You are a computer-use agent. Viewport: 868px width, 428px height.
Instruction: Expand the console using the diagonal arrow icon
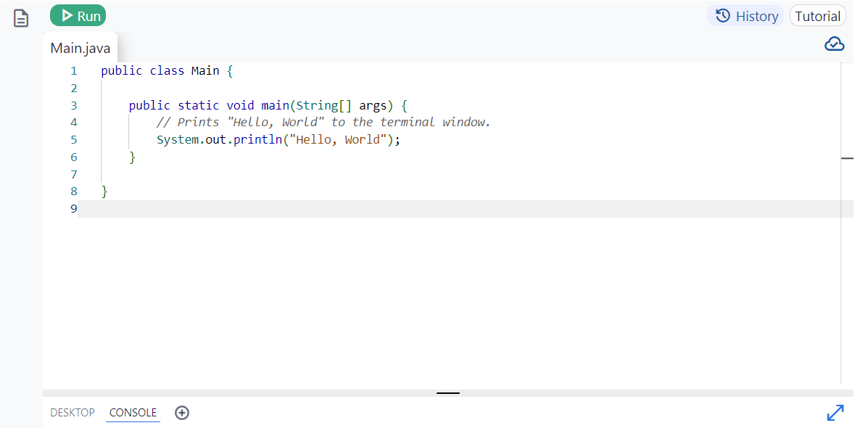(835, 412)
